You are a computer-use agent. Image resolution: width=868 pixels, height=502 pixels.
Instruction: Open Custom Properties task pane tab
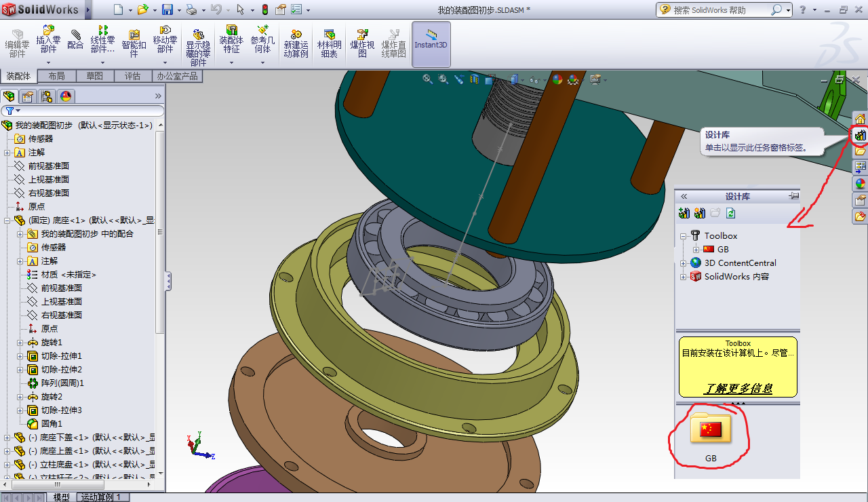tap(860, 200)
